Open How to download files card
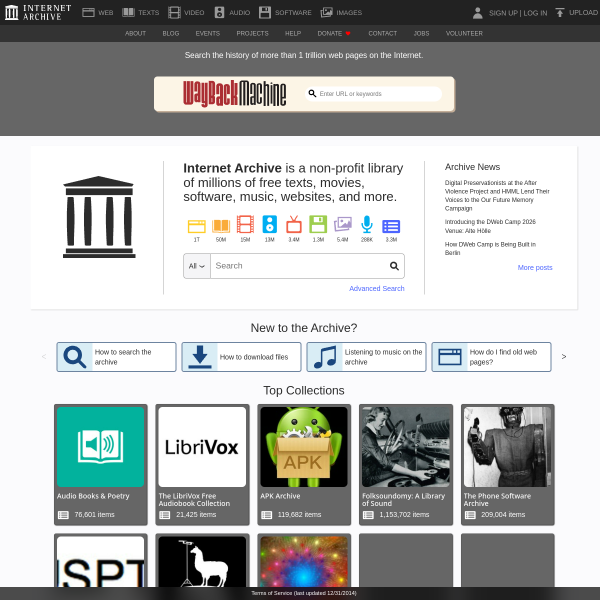The width and height of the screenshot is (600, 600). 241,357
